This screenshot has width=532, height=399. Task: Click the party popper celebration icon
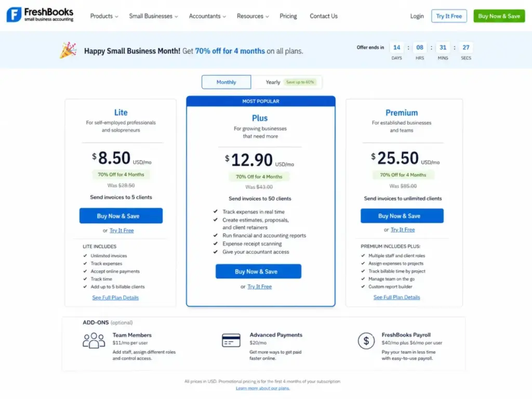(68, 50)
